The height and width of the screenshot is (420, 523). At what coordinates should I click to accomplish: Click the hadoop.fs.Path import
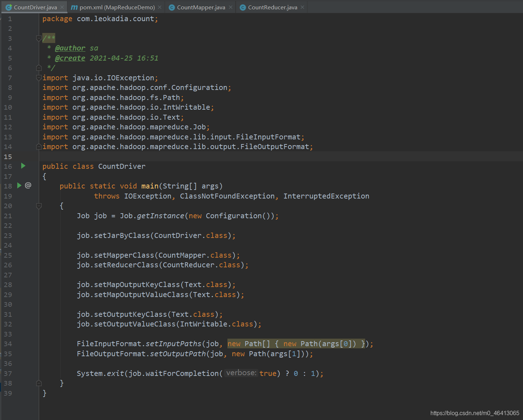tap(113, 97)
